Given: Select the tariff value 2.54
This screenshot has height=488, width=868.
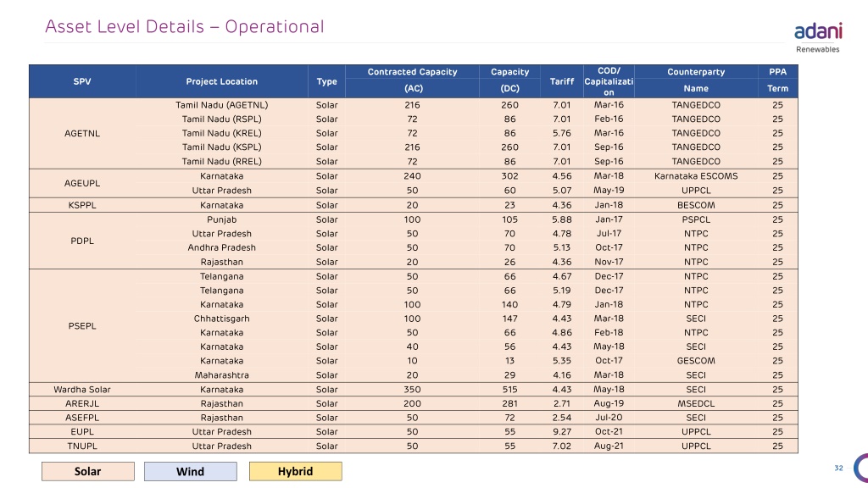Looking at the screenshot, I should pyautogui.click(x=561, y=418).
